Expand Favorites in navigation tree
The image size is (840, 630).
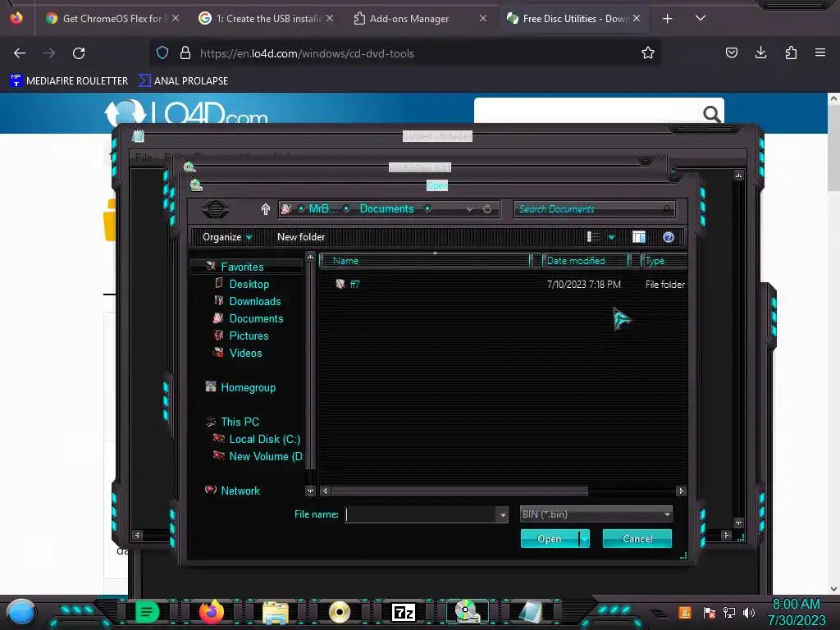(x=242, y=267)
